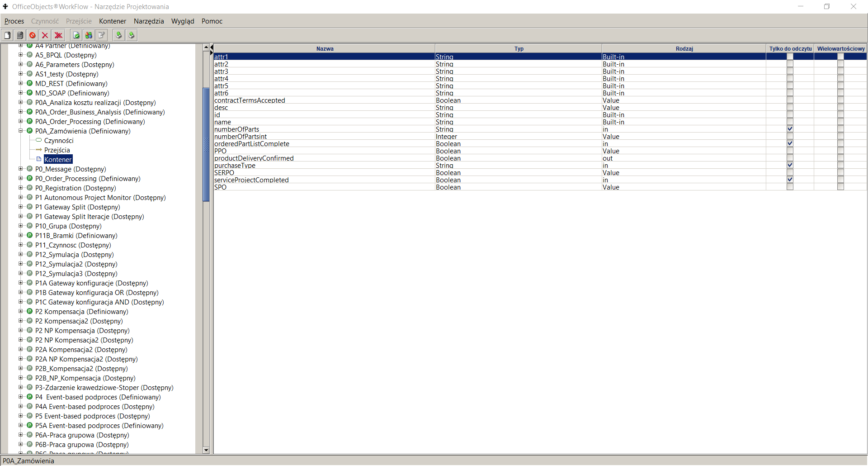Click the green import/download icon
Image resolution: width=868 pixels, height=466 pixels.
(118, 35)
